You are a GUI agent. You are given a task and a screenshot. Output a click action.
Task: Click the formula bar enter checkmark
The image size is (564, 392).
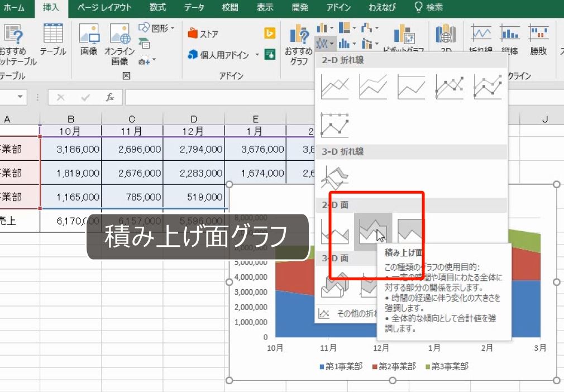pos(85,97)
